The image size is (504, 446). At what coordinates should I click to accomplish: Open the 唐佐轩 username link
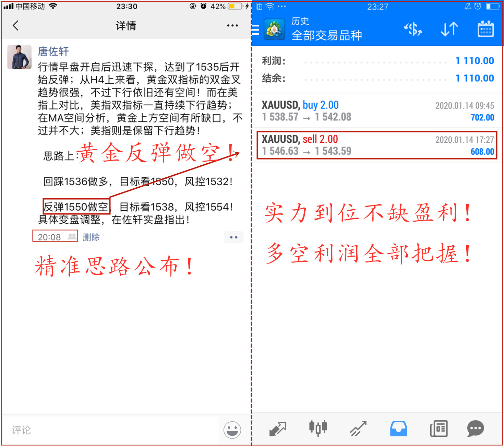(x=53, y=51)
